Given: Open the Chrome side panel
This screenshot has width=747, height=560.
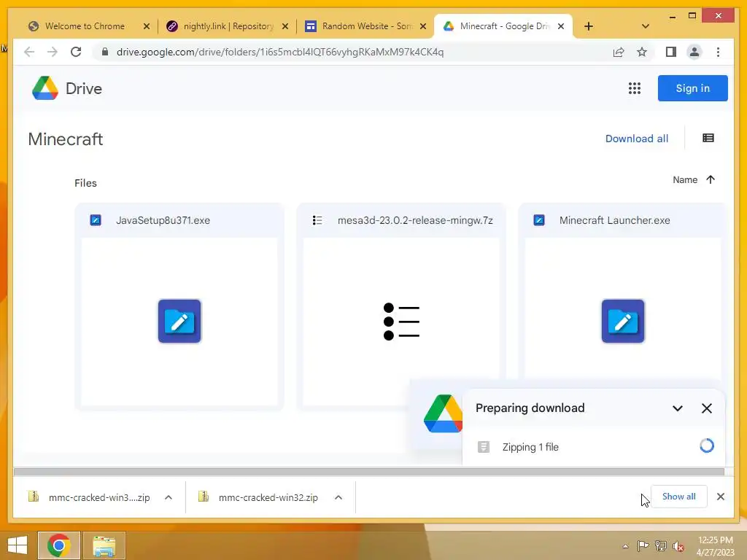Looking at the screenshot, I should pos(671,52).
